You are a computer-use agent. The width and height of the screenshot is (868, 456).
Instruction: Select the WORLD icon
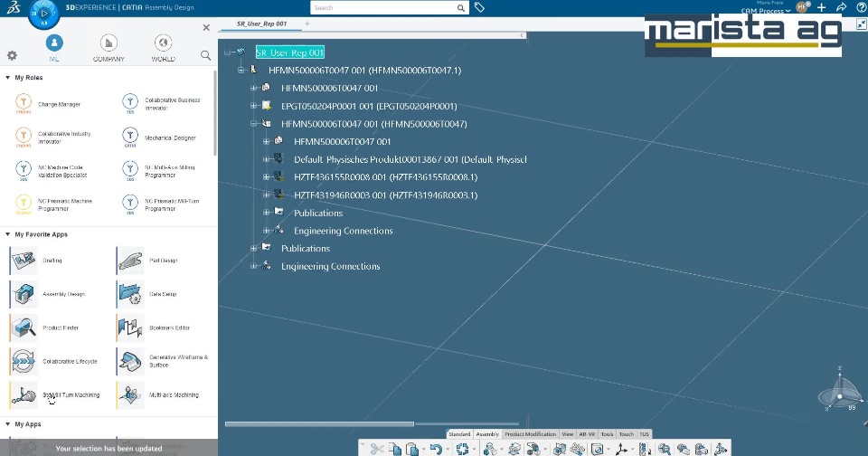tap(163, 43)
